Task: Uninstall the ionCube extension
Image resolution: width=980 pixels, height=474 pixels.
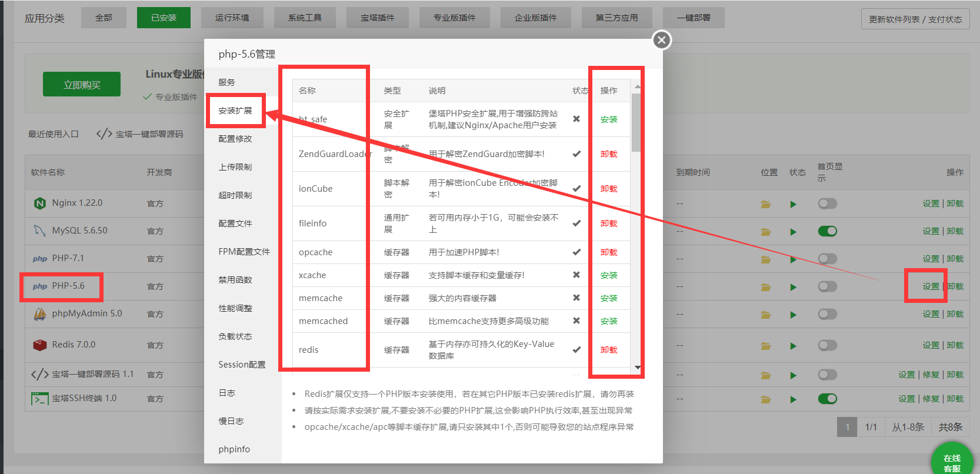Action: pyautogui.click(x=609, y=189)
